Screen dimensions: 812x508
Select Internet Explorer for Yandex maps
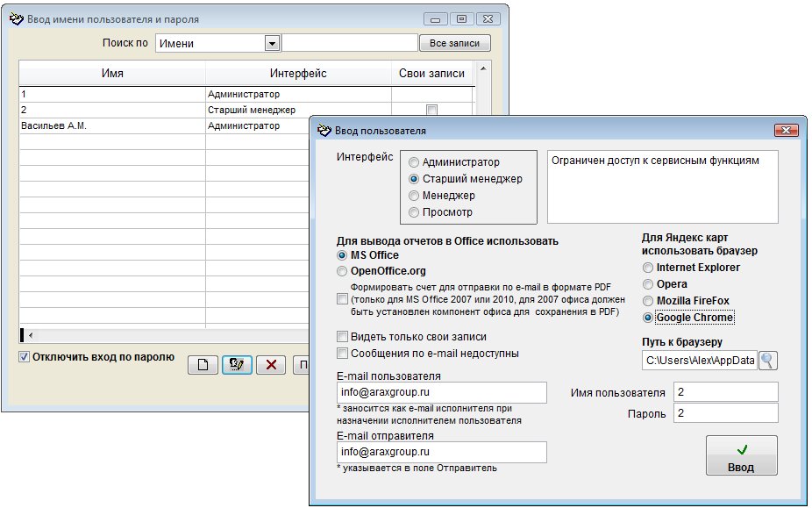648,268
